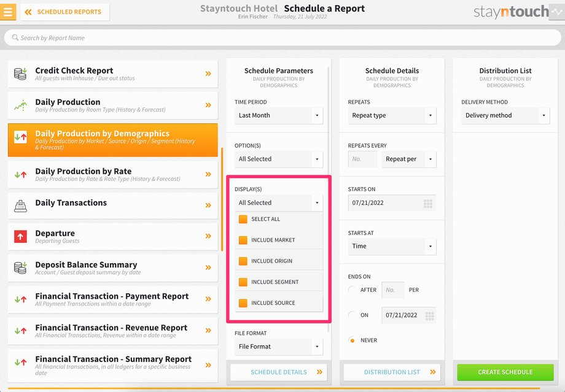This screenshot has height=392, width=565.
Task: Open Starts On calendar picker icon
Action: click(428, 204)
